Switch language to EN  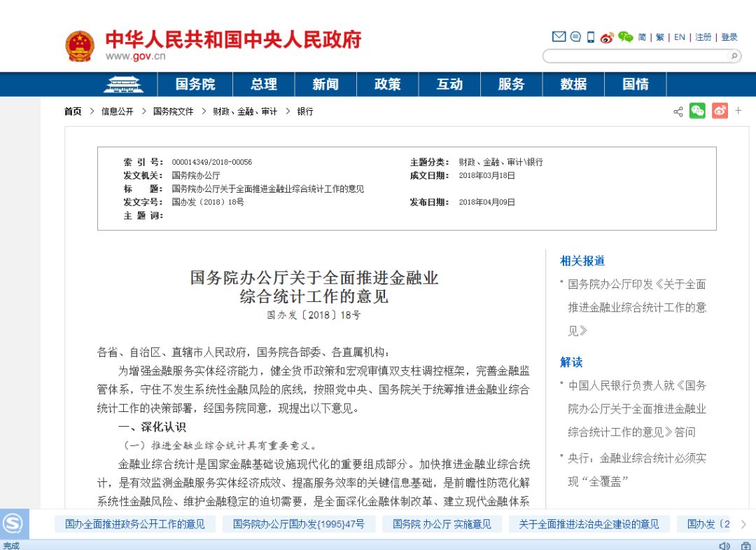click(x=679, y=37)
